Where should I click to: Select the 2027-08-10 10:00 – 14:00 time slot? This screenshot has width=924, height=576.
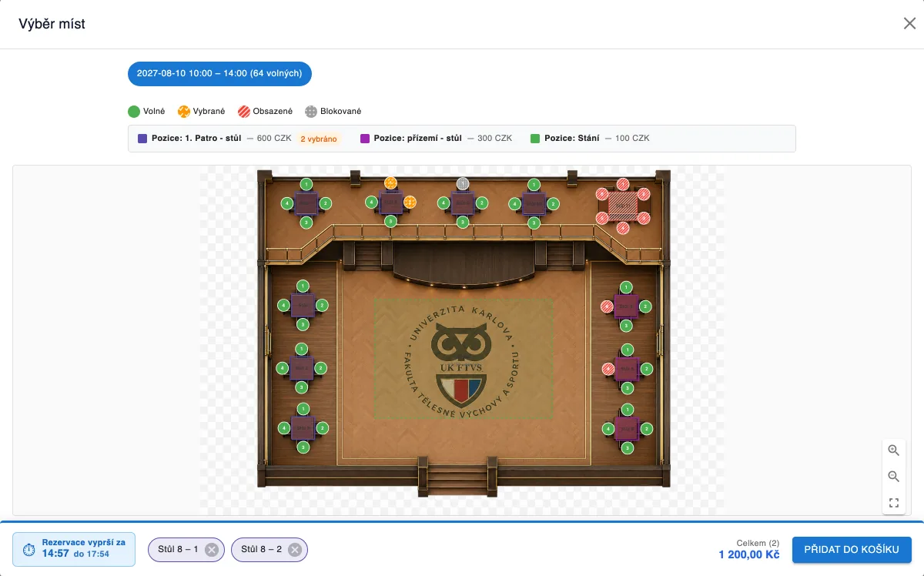pyautogui.click(x=219, y=74)
